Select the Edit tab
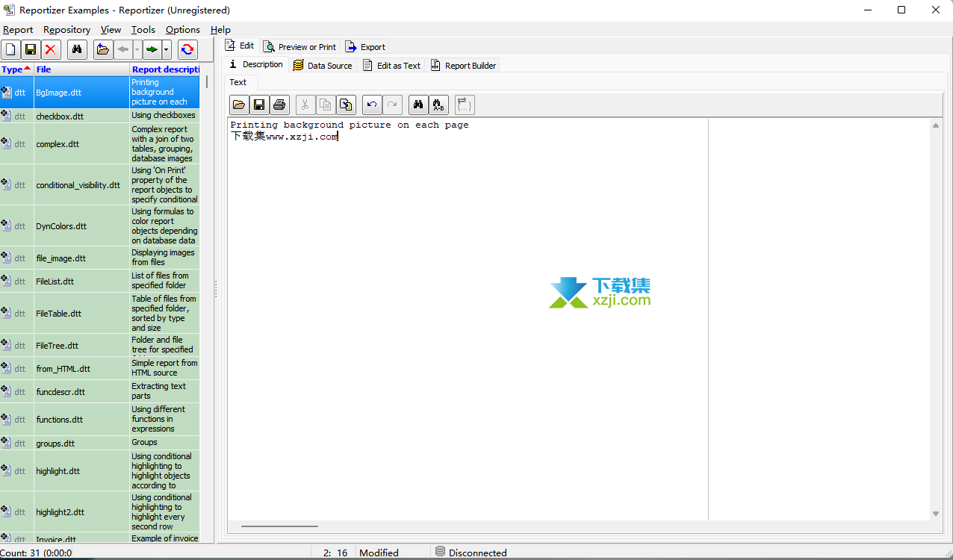953x560 pixels. (240, 46)
